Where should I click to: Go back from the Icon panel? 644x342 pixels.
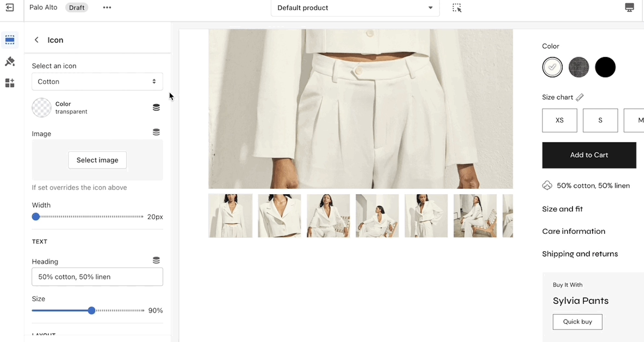pos(37,40)
